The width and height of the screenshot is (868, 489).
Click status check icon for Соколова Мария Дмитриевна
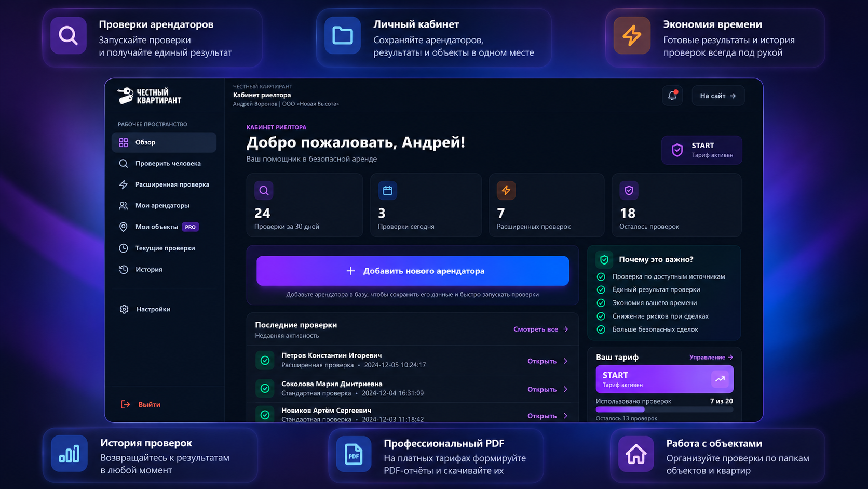pos(265,388)
